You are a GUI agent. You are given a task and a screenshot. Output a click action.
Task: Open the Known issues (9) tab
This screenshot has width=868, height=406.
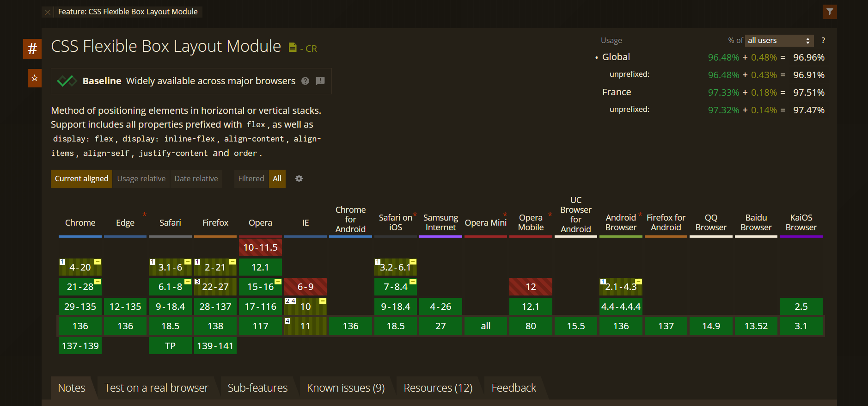(x=345, y=388)
